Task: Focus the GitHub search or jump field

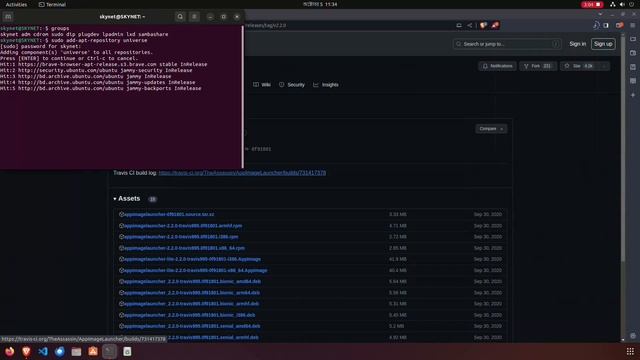Action: (507, 44)
